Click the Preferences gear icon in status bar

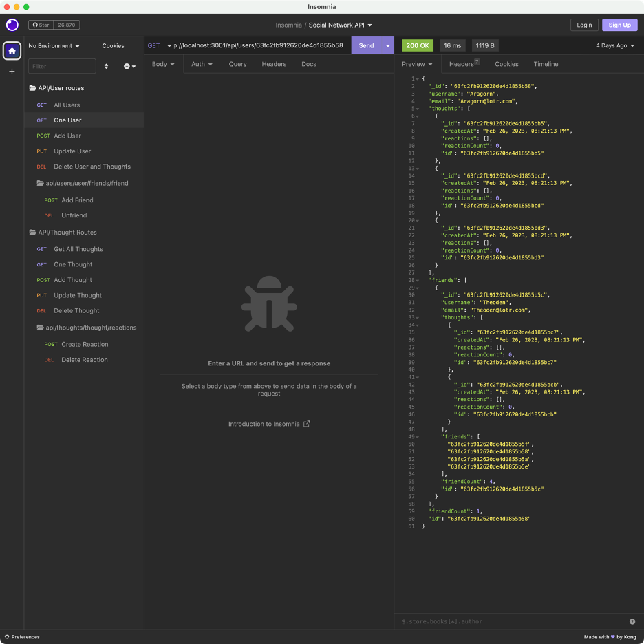pyautogui.click(x=7, y=637)
